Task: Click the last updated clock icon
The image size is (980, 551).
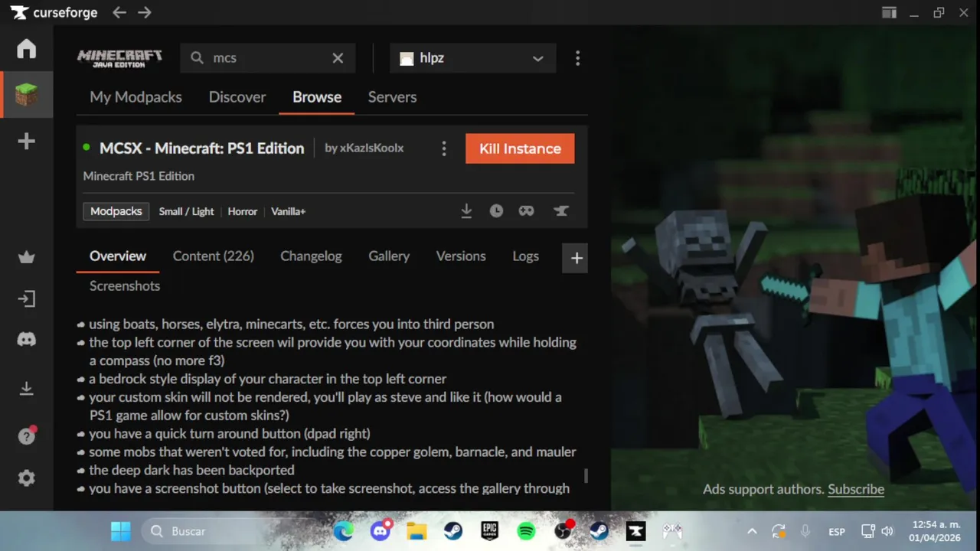Action: (496, 210)
